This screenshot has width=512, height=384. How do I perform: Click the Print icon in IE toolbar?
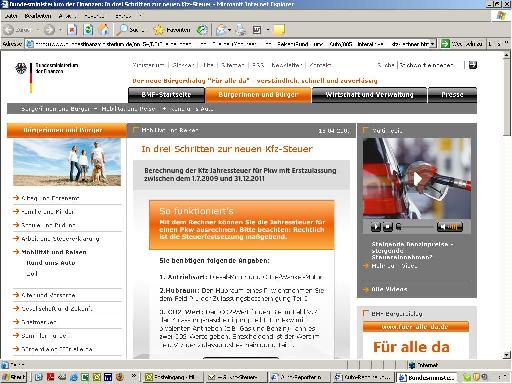click(x=241, y=30)
